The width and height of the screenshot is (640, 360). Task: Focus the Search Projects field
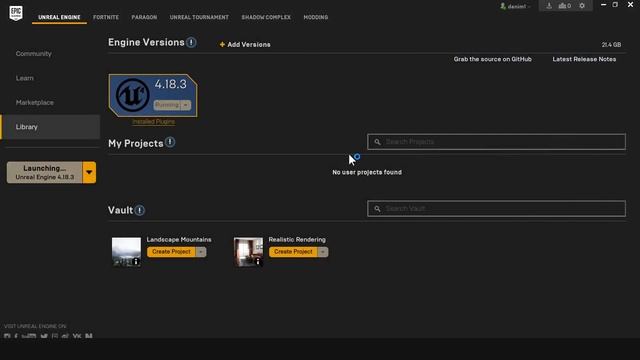click(x=496, y=142)
